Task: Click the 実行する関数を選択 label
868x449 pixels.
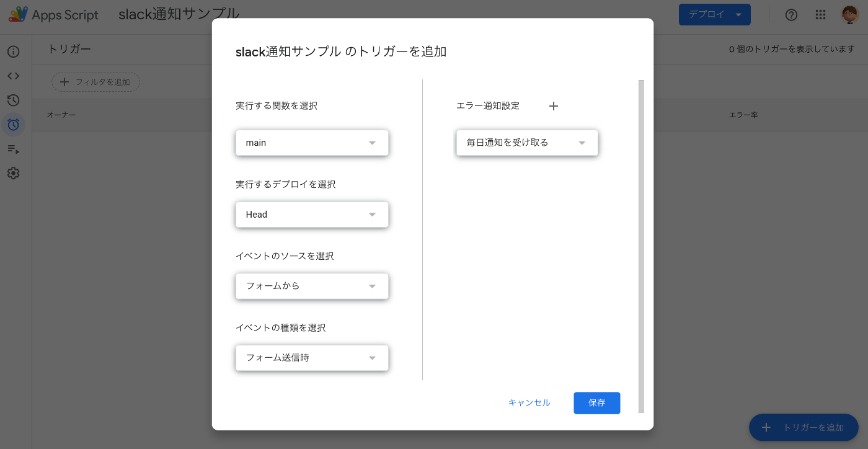Action: pyautogui.click(x=277, y=106)
